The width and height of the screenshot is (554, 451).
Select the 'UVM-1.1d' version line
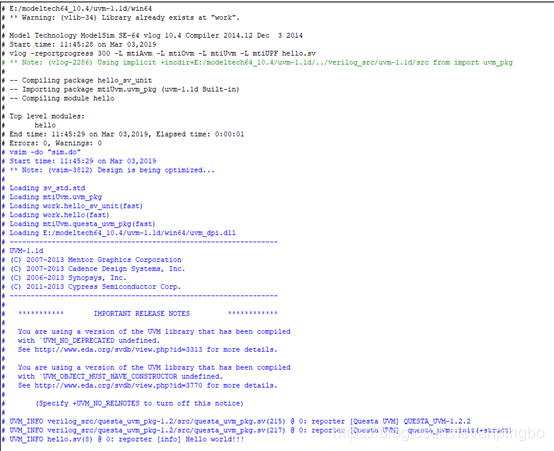click(26, 251)
